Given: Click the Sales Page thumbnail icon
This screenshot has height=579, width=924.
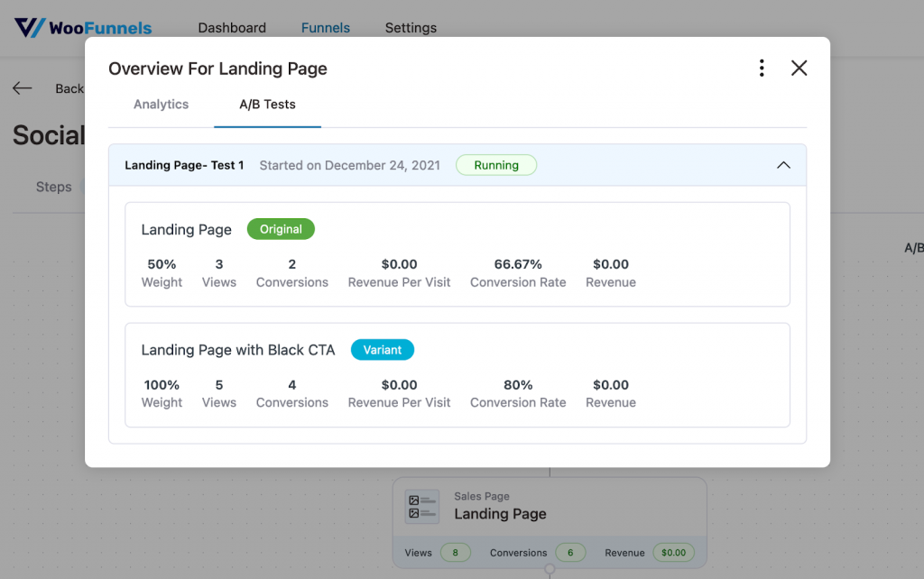Looking at the screenshot, I should [421, 507].
